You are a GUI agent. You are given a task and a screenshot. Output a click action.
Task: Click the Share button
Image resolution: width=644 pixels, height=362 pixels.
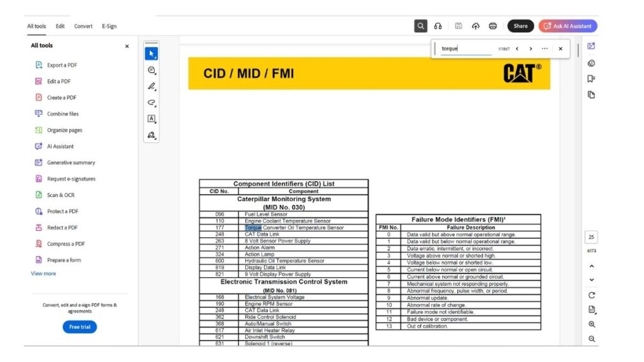(520, 26)
